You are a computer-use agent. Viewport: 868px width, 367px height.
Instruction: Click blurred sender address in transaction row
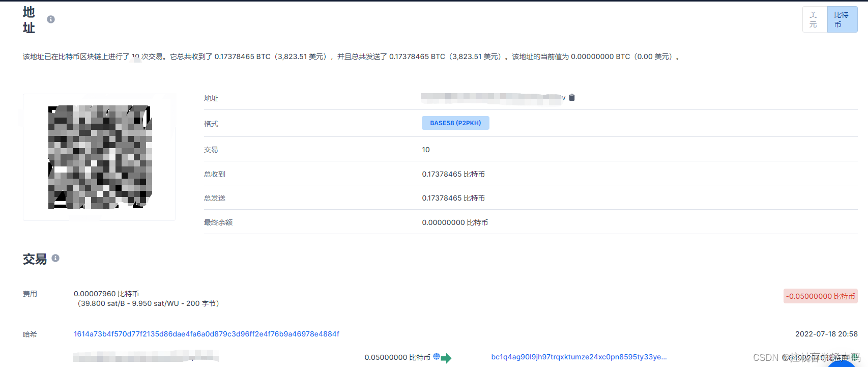146,356
